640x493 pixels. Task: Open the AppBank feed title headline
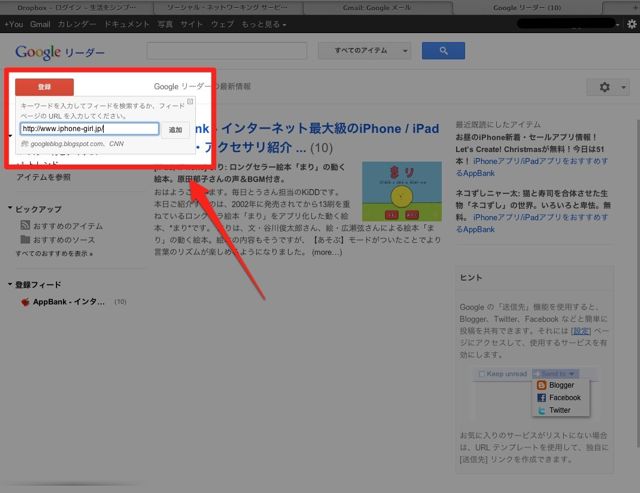pos(318,138)
